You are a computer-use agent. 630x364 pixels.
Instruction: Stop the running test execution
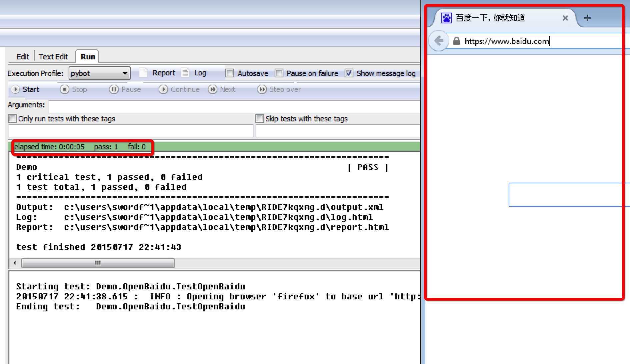(74, 89)
